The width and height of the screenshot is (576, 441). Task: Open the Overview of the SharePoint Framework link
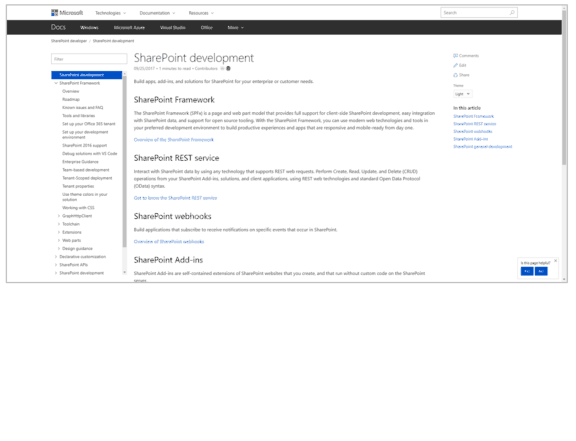(x=173, y=140)
